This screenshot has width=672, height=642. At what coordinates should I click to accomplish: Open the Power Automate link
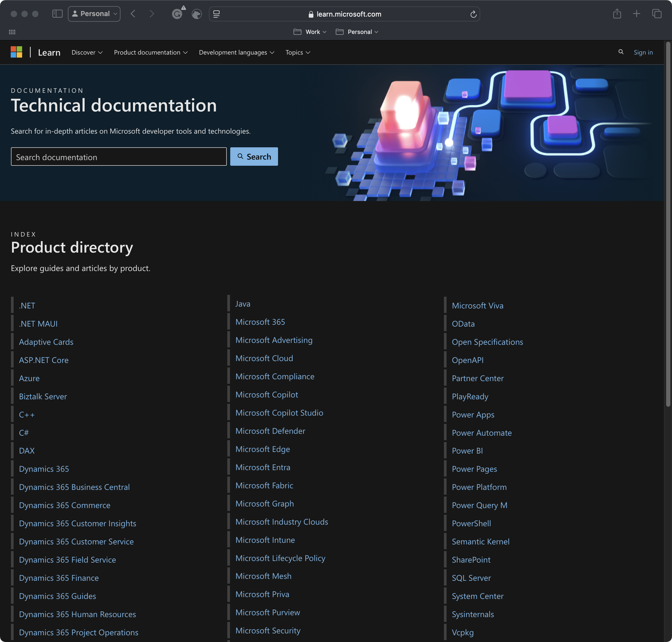coord(482,432)
